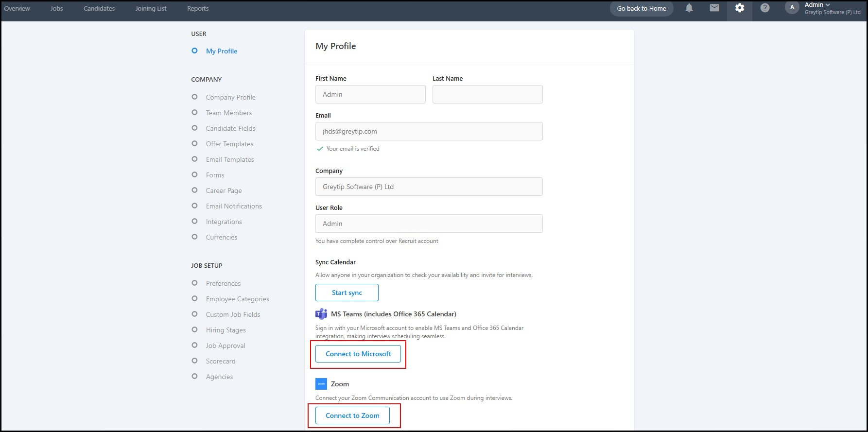Open the help question mark icon
The height and width of the screenshot is (432, 868).
(765, 8)
